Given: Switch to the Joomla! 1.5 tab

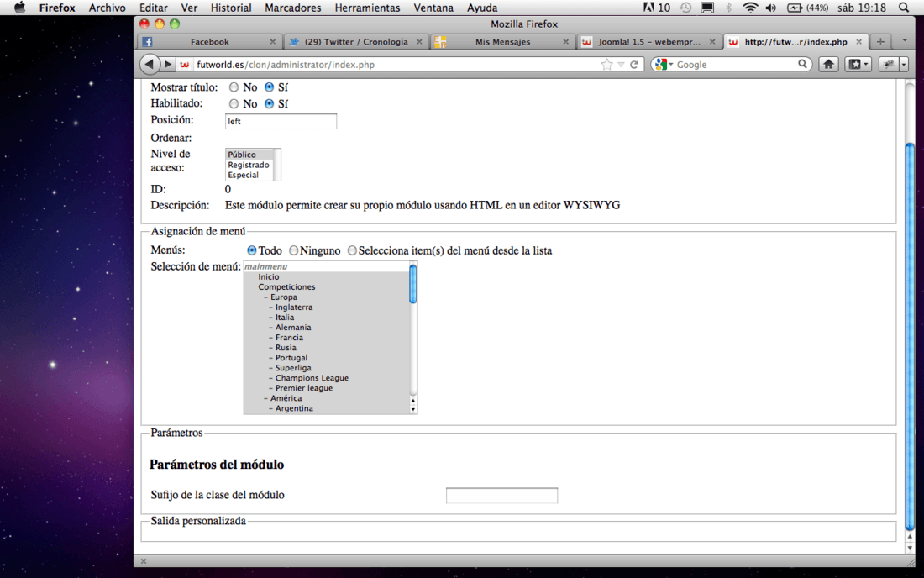Looking at the screenshot, I should (x=648, y=42).
